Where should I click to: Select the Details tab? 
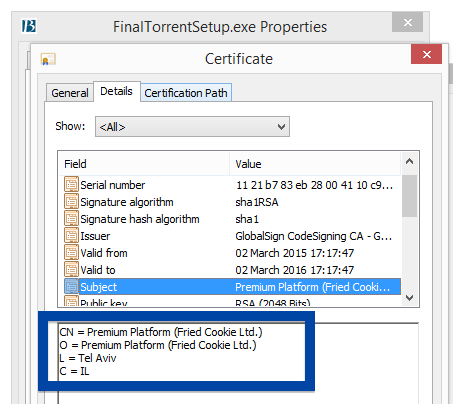click(x=117, y=91)
